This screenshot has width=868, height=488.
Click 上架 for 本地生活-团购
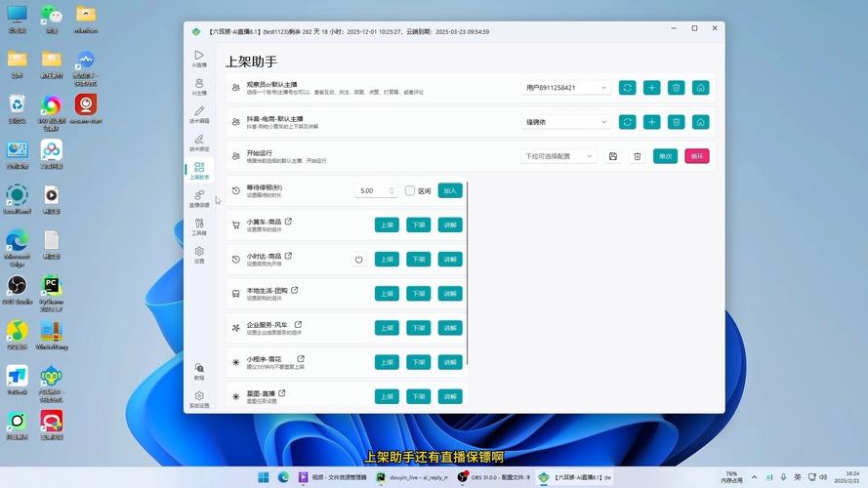click(387, 293)
